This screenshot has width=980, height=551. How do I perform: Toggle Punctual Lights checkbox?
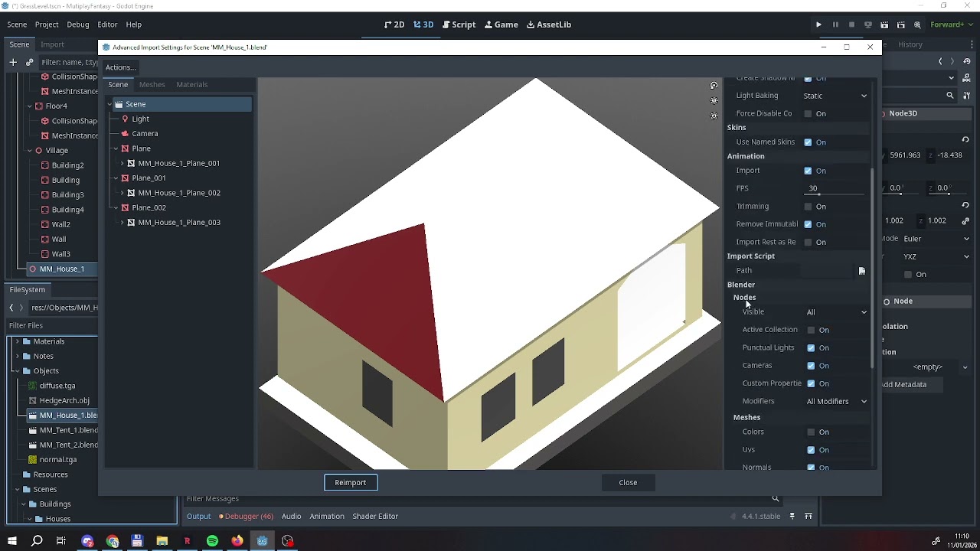[811, 348]
